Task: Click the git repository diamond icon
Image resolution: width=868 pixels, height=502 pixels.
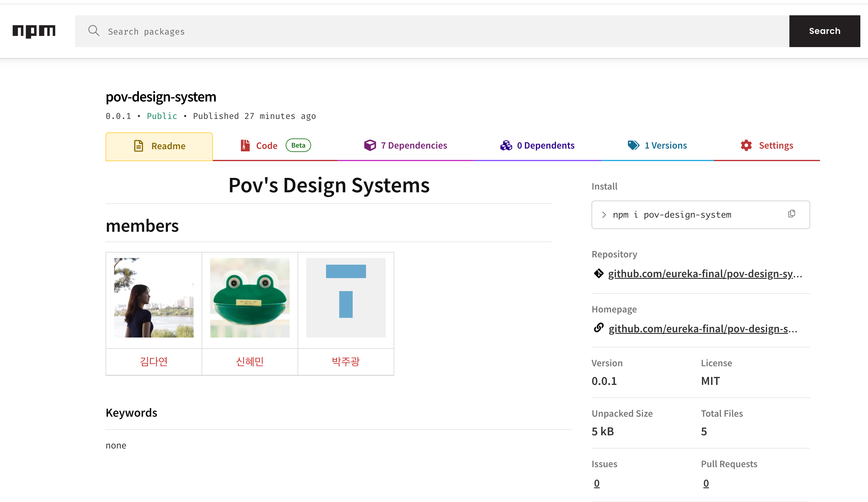Action: (599, 273)
